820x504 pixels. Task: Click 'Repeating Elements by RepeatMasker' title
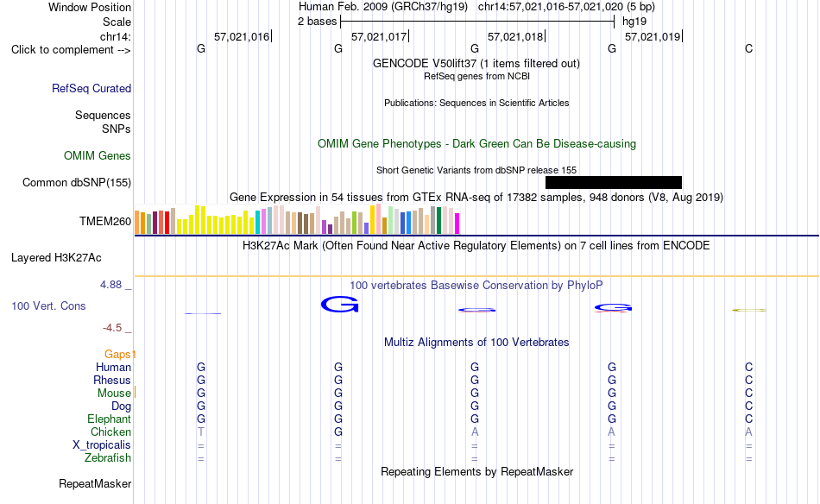click(x=477, y=471)
